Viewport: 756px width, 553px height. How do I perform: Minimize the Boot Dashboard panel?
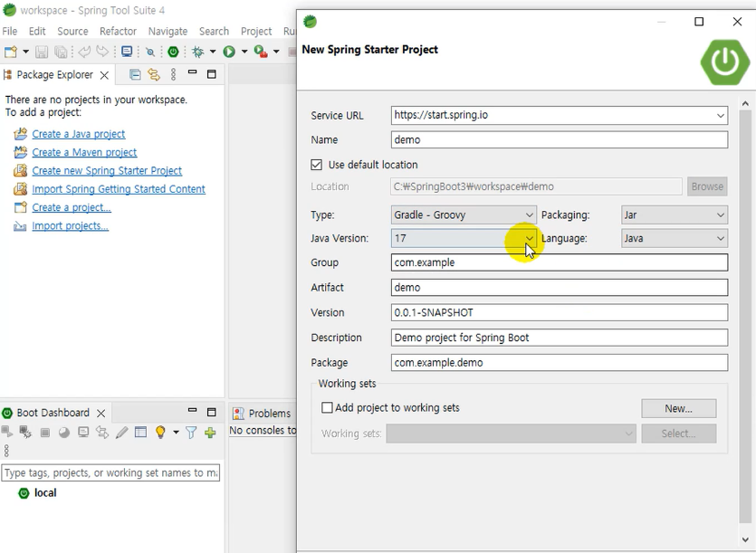[x=192, y=410]
